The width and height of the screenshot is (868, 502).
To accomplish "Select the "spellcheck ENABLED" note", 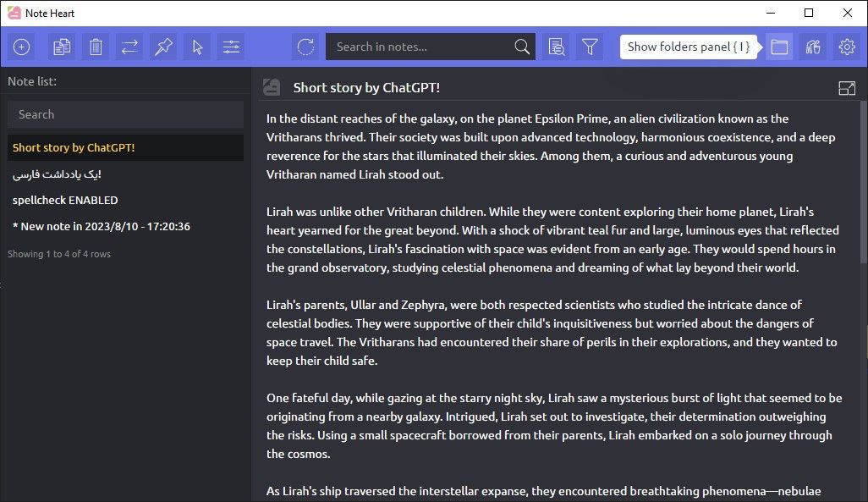I will 65,200.
